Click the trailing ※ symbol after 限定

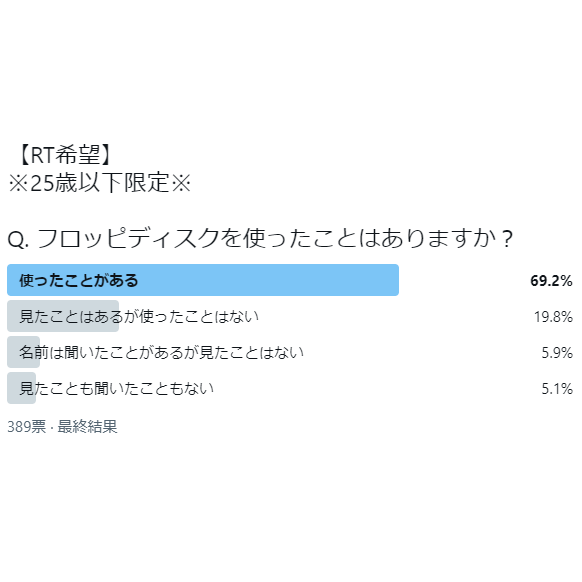[x=181, y=183]
